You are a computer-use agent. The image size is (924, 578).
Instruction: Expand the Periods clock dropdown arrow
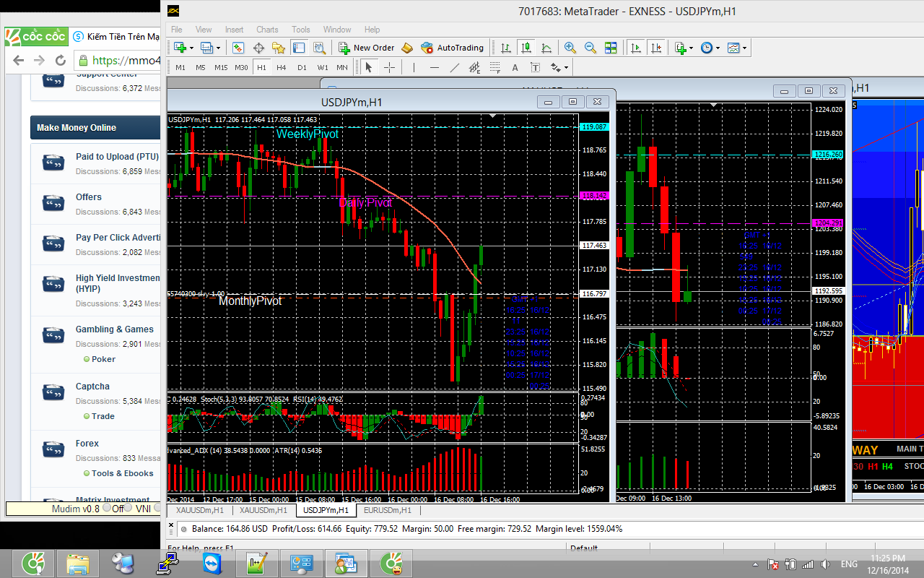click(x=718, y=48)
